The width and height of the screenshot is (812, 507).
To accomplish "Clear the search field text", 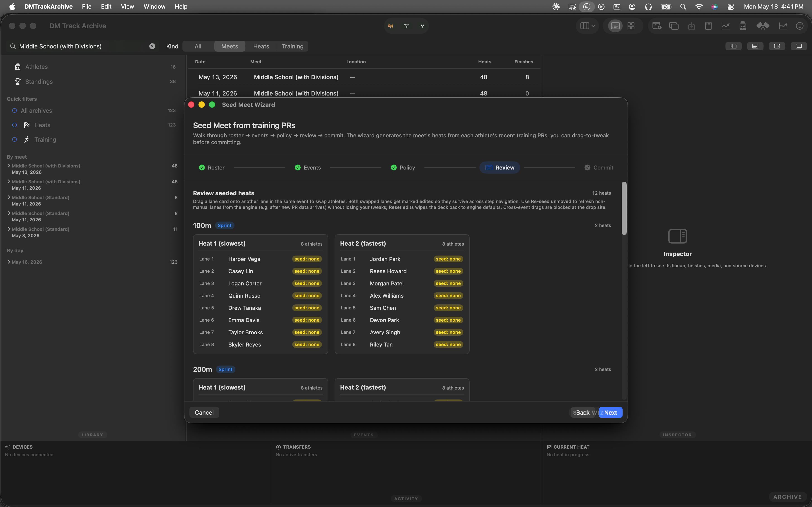I will click(152, 46).
